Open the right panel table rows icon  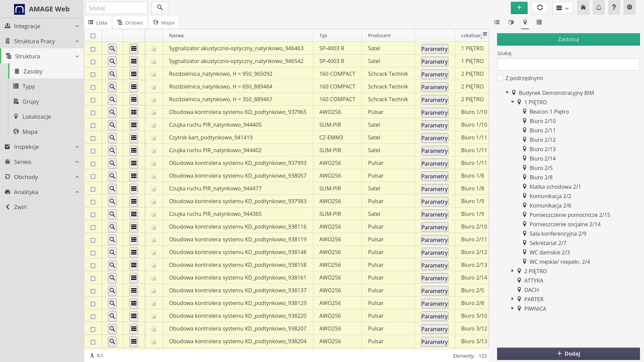pos(539,22)
